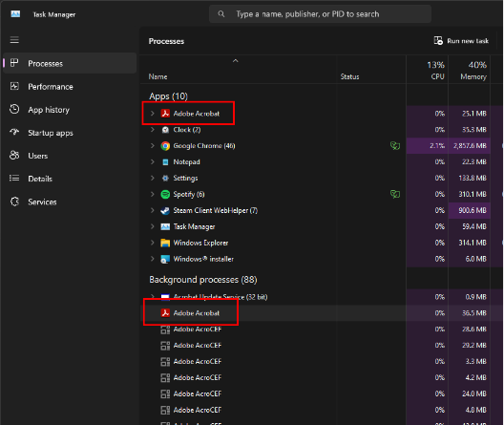Switch to the Users page
504x425 pixels.
point(70,156)
